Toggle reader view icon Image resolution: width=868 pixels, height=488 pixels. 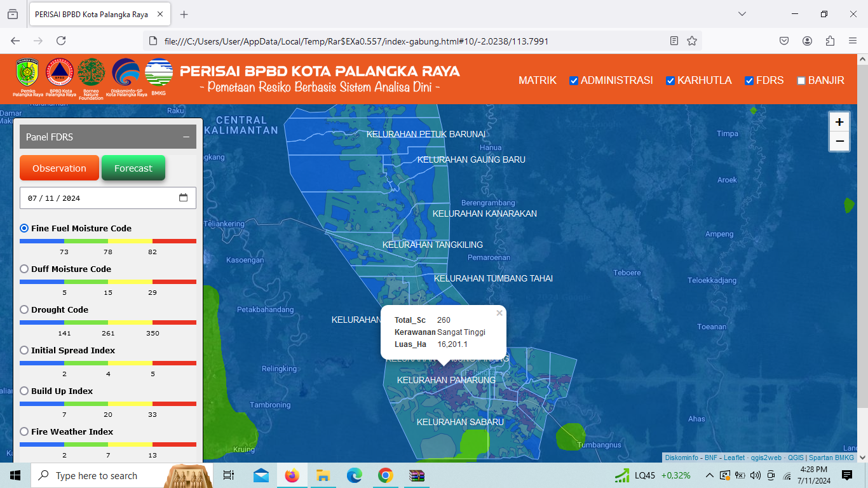(674, 41)
